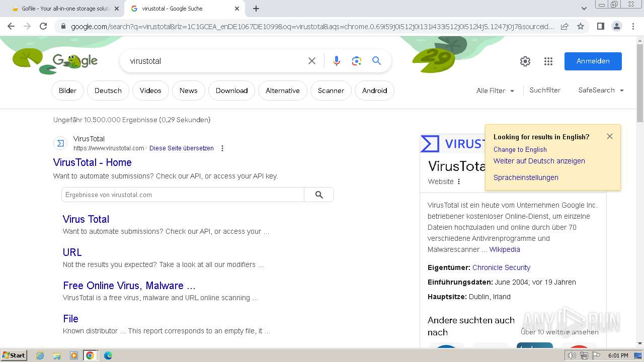Select the Download filter chip
644x362 pixels.
231,90
